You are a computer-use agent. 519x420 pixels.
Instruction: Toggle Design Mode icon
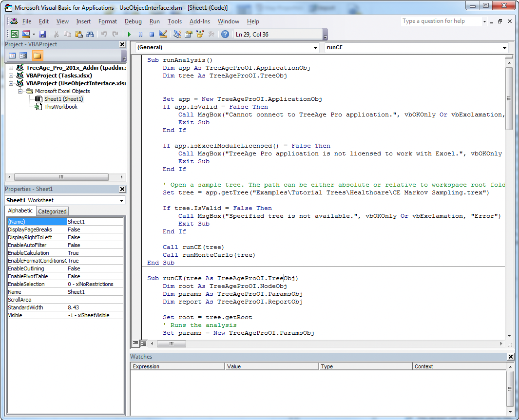163,34
